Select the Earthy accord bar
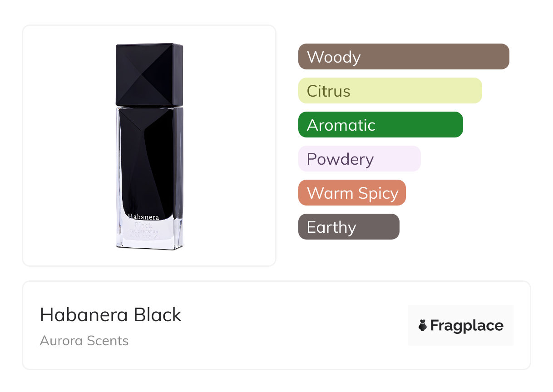Viewport: 553px width, 392px height. click(x=348, y=227)
